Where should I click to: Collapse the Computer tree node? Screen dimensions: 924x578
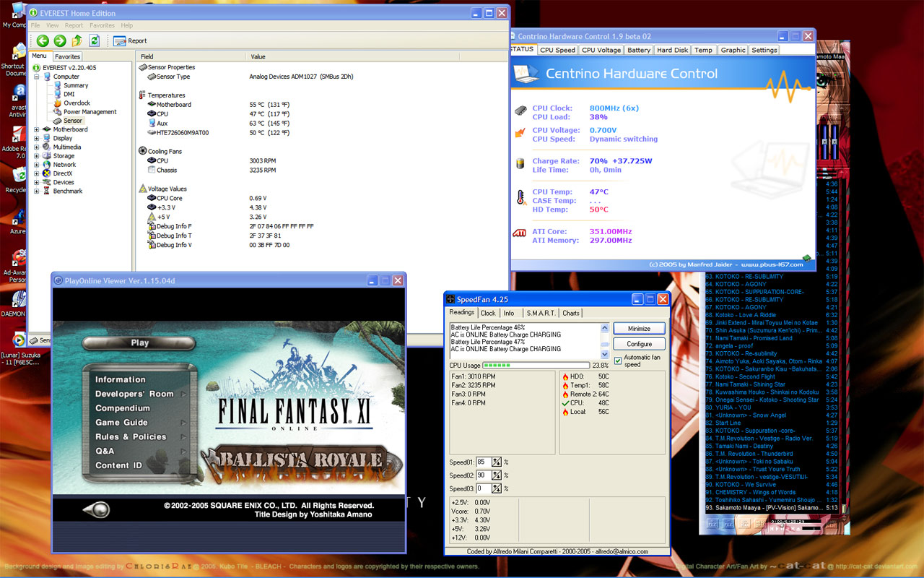pyautogui.click(x=37, y=77)
